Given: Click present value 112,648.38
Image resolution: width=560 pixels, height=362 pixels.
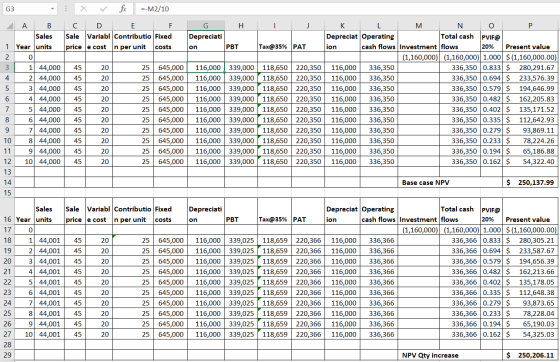Looking at the screenshot, I should [530, 292].
